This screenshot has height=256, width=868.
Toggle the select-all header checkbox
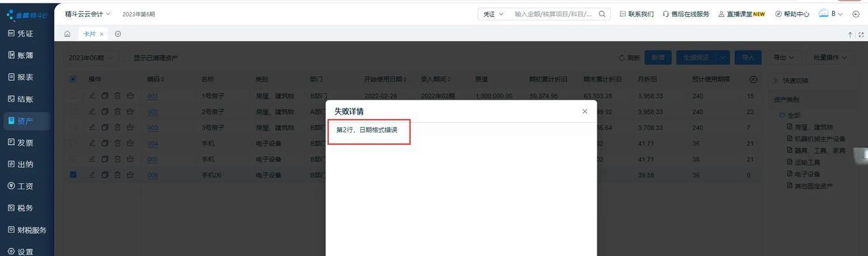[x=73, y=79]
